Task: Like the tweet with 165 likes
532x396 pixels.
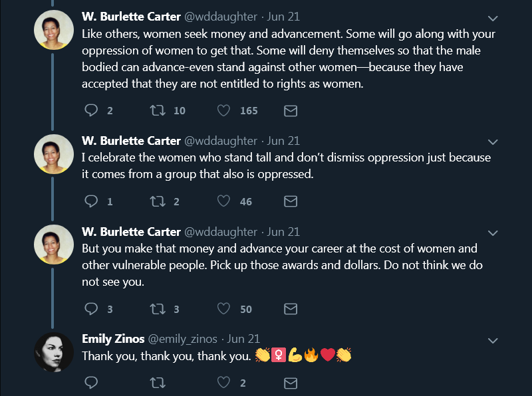Action: tap(224, 111)
